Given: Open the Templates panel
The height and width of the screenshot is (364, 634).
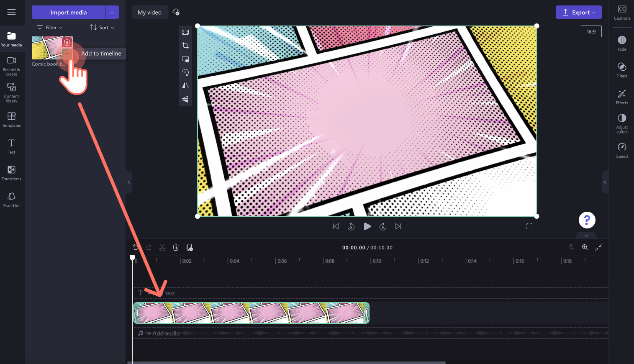Looking at the screenshot, I should 11,119.
